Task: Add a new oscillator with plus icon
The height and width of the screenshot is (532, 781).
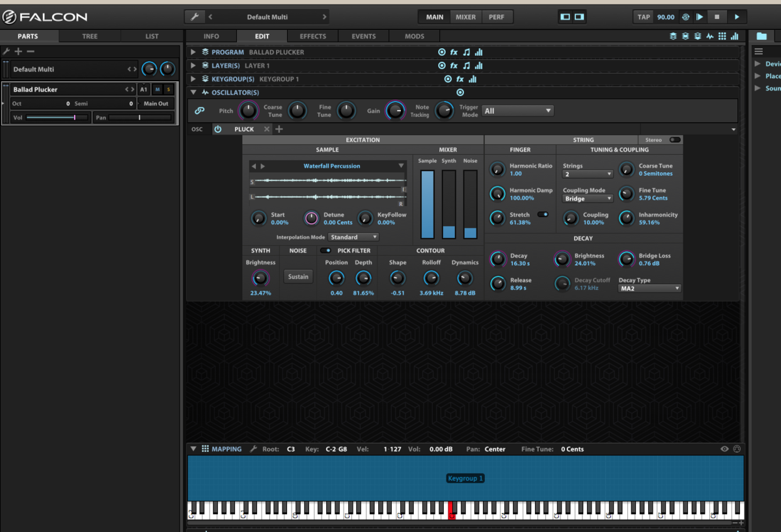Action: pyautogui.click(x=279, y=129)
